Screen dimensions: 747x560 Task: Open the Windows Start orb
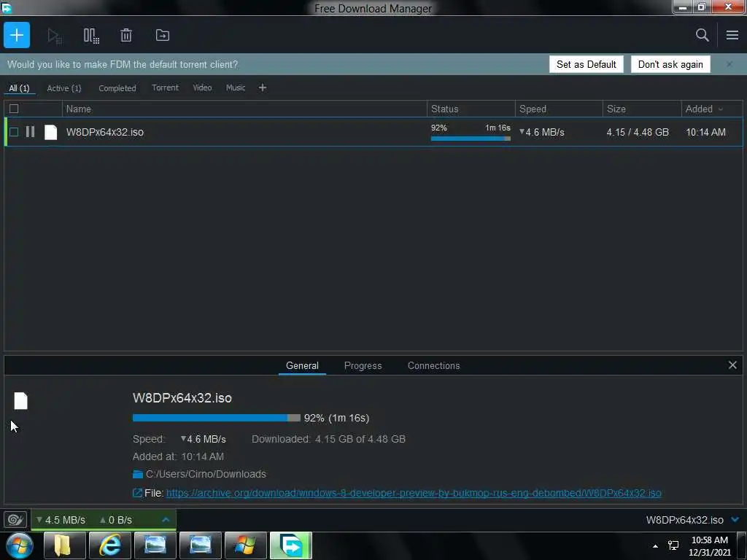pos(20,545)
